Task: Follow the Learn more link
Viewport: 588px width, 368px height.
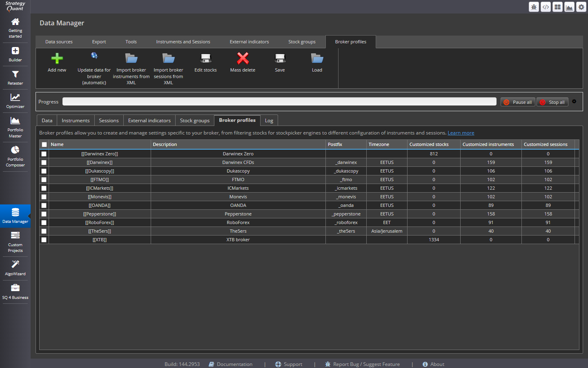Action: [x=461, y=133]
